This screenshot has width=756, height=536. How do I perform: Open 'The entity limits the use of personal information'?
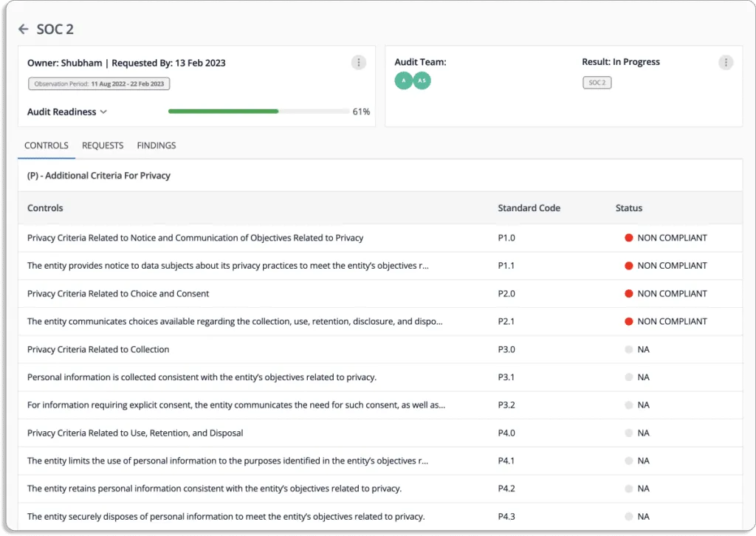coord(227,461)
